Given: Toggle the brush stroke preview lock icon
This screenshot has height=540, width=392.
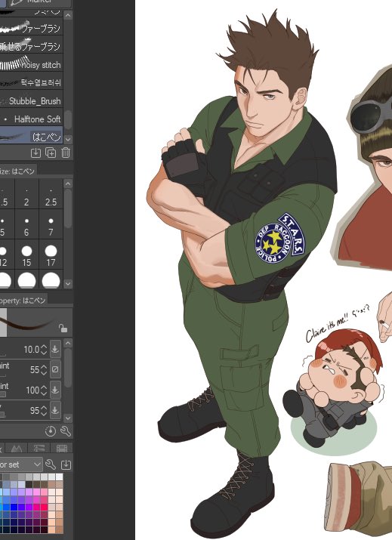Looking at the screenshot, I should (63, 329).
